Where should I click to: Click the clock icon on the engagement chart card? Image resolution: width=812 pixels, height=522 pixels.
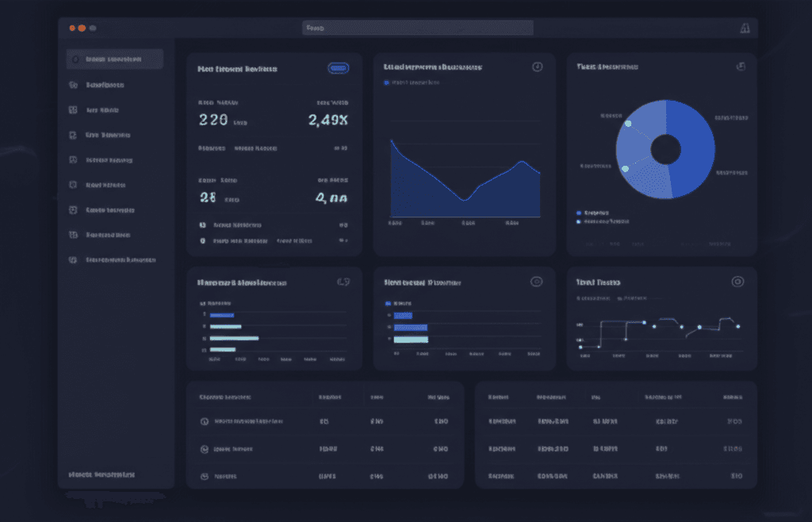click(537, 67)
